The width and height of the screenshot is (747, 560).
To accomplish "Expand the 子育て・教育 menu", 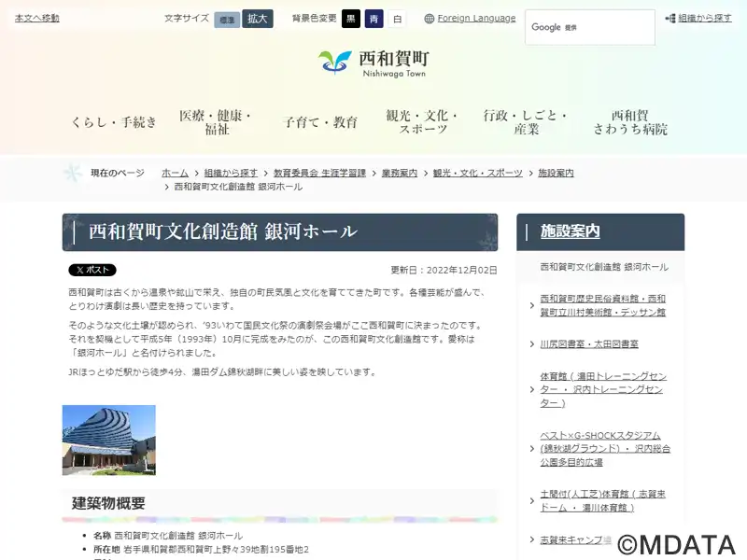I will pos(320,122).
